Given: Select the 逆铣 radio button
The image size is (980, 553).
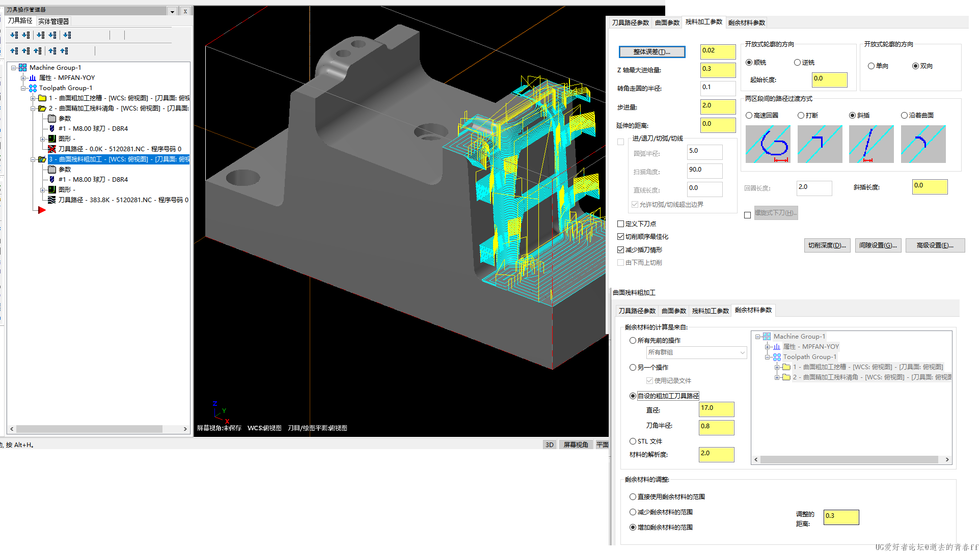Looking at the screenshot, I should click(x=797, y=63).
